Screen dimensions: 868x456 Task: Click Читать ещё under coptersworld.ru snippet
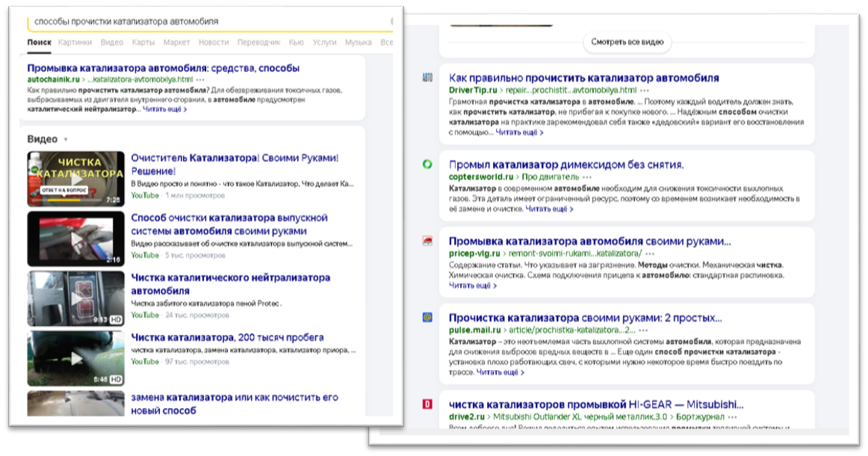tap(549, 209)
